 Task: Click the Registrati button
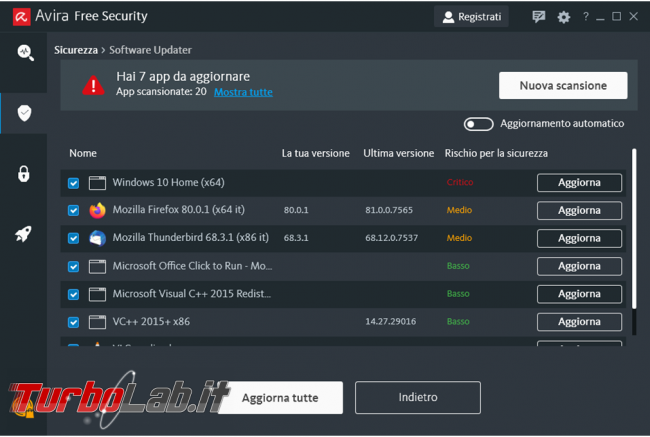471,17
